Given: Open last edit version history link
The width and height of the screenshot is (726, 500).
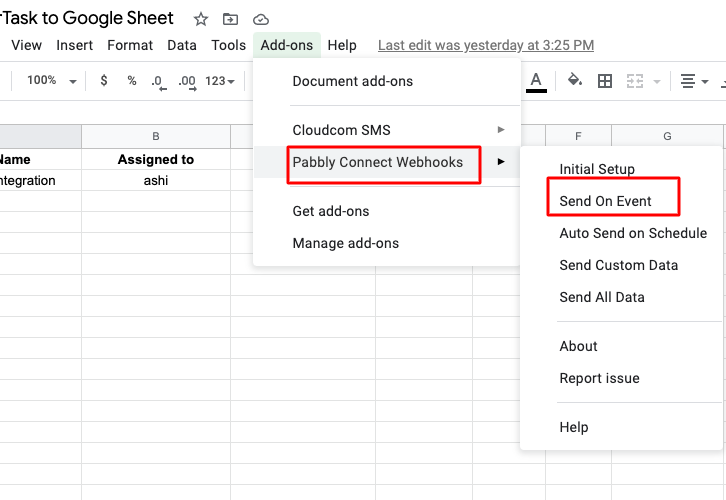Looking at the screenshot, I should [x=486, y=45].
